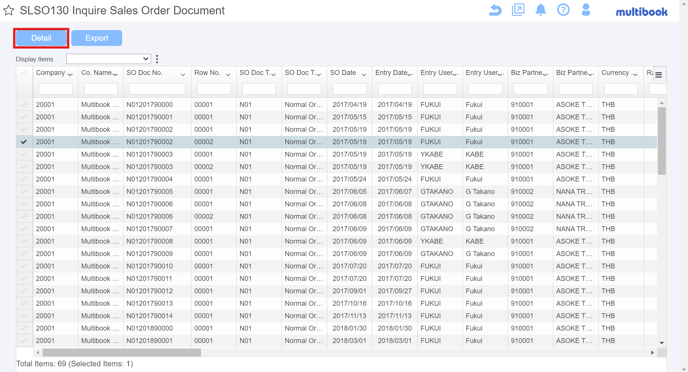Select the cell N01201890001
Viewport: 688px width, 372px height.
(x=150, y=341)
